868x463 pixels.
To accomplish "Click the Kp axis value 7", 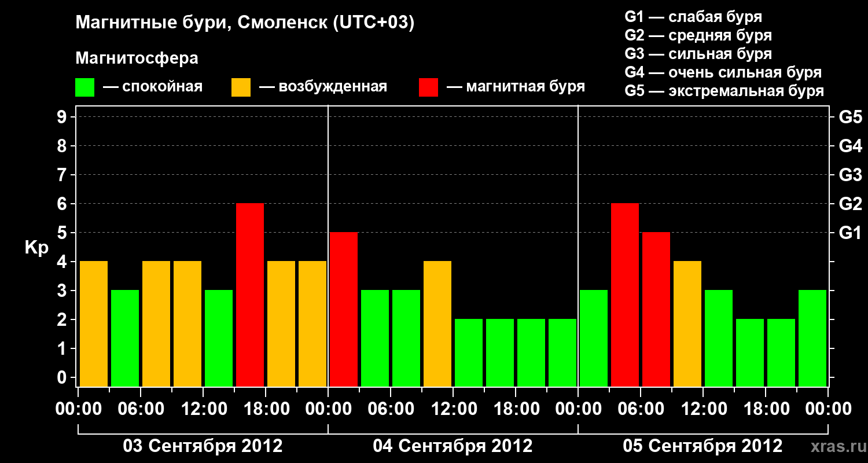I will (63, 175).
